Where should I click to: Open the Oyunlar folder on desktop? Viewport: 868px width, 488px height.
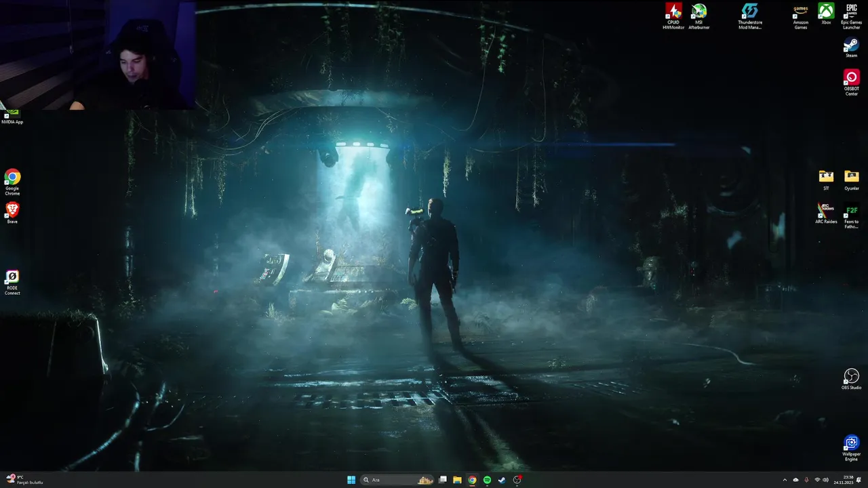851,180
